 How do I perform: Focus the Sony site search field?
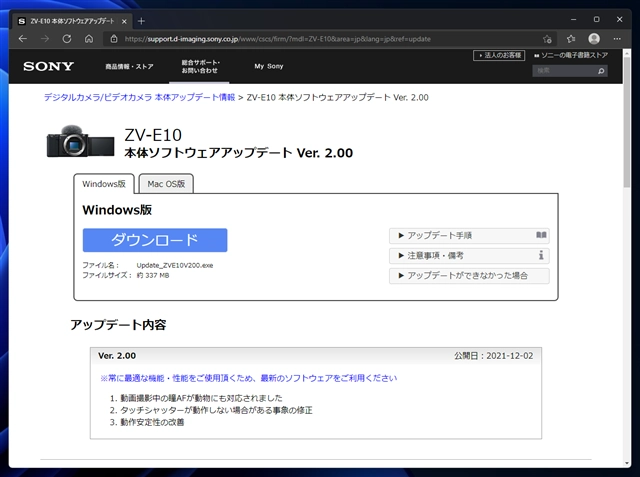(566, 71)
